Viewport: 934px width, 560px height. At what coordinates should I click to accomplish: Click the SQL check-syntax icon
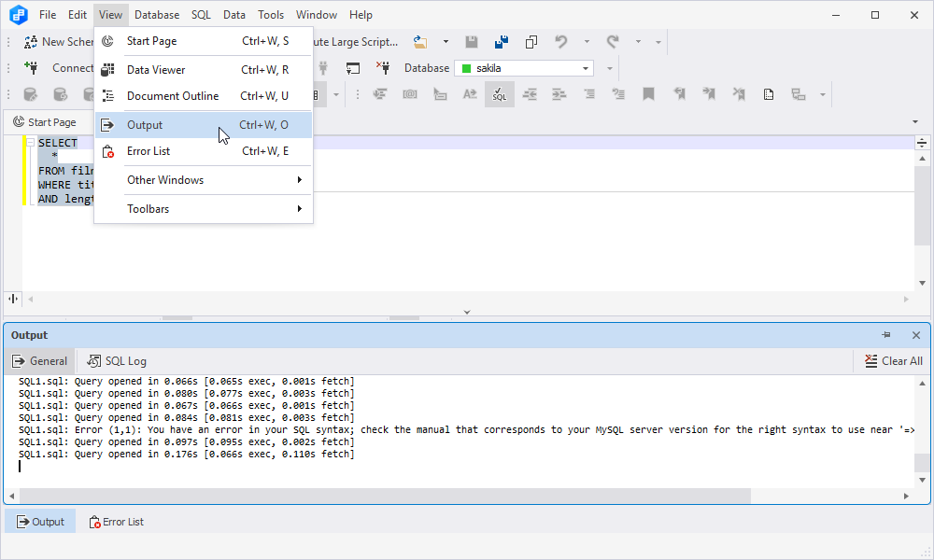click(499, 94)
